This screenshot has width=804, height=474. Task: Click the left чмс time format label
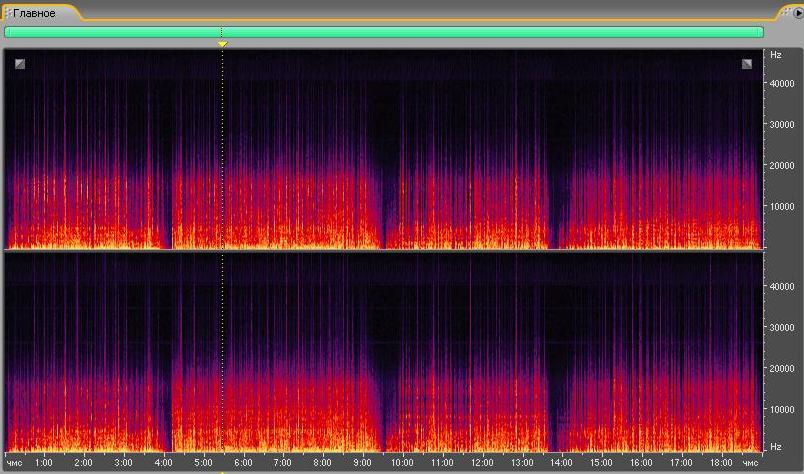point(15,463)
